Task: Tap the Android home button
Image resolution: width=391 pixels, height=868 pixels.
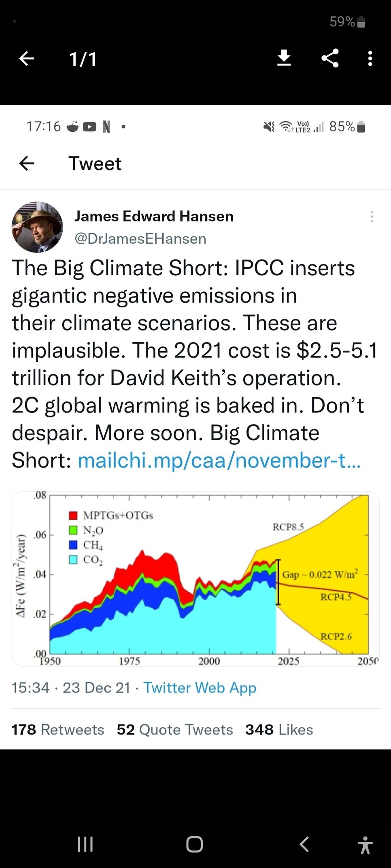Action: tap(195, 844)
